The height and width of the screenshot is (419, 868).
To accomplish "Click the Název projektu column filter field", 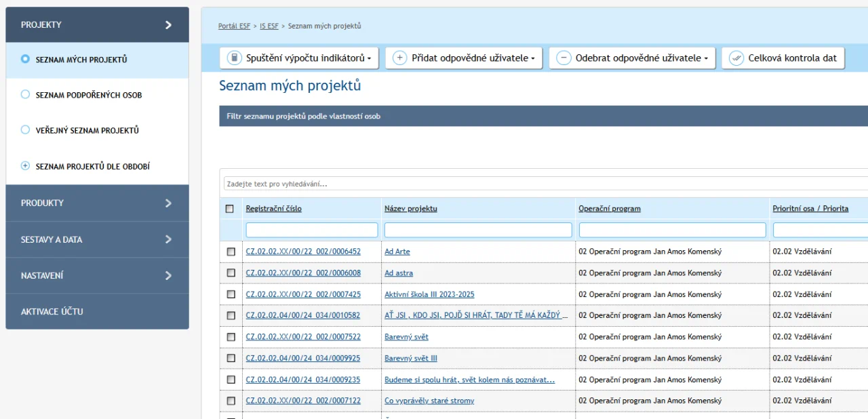I will (x=478, y=231).
